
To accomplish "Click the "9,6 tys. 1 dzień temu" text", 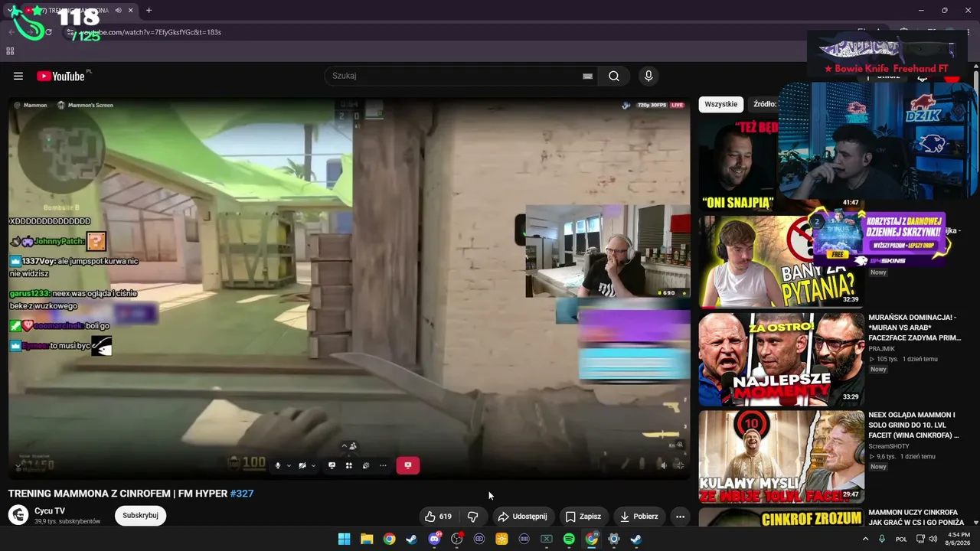I will [x=901, y=457].
